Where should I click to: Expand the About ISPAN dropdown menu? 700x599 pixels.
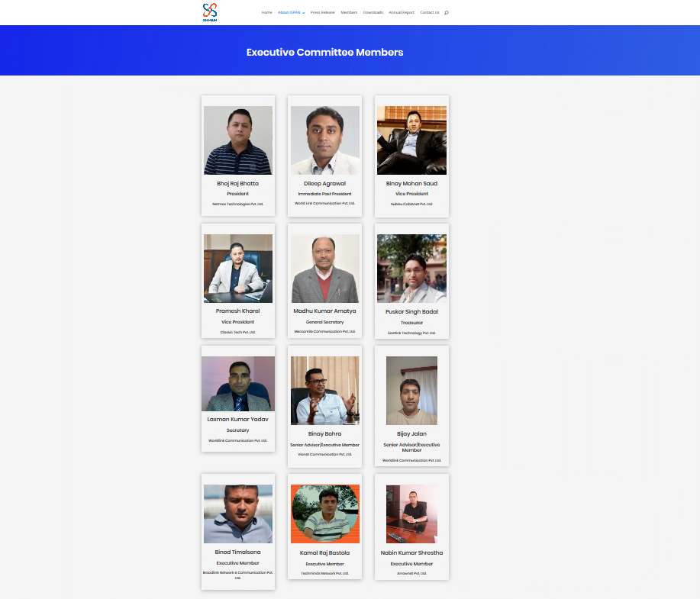291,13
